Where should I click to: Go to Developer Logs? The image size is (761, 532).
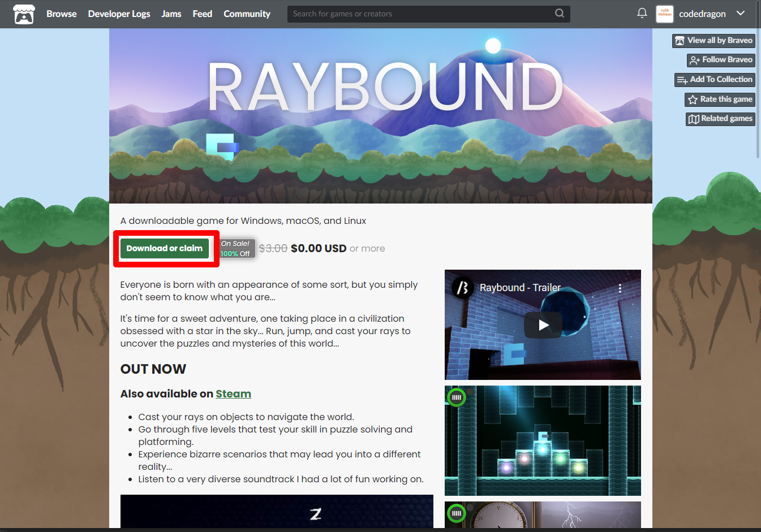point(119,14)
